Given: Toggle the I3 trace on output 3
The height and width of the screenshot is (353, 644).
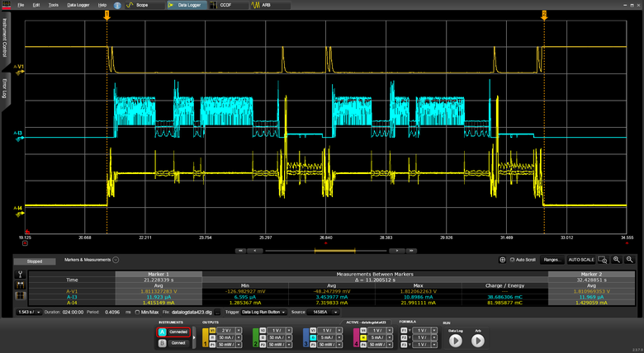Looking at the screenshot, I should pyautogui.click(x=313, y=337).
